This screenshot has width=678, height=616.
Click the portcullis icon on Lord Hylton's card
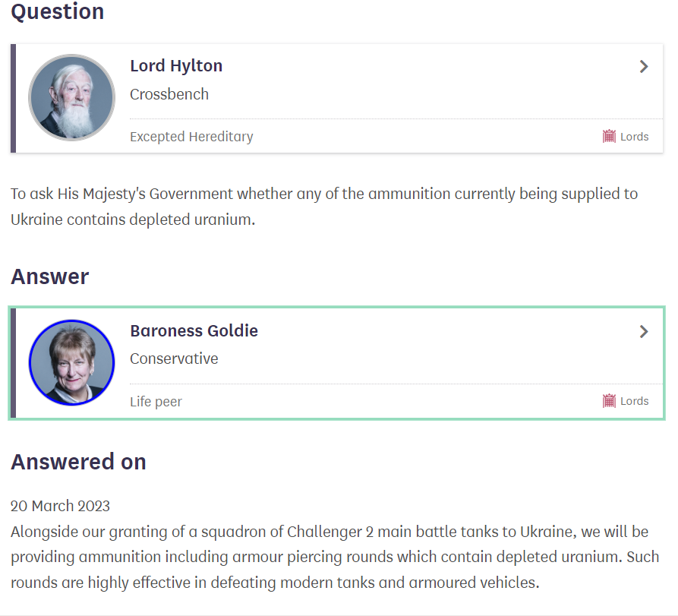609,137
